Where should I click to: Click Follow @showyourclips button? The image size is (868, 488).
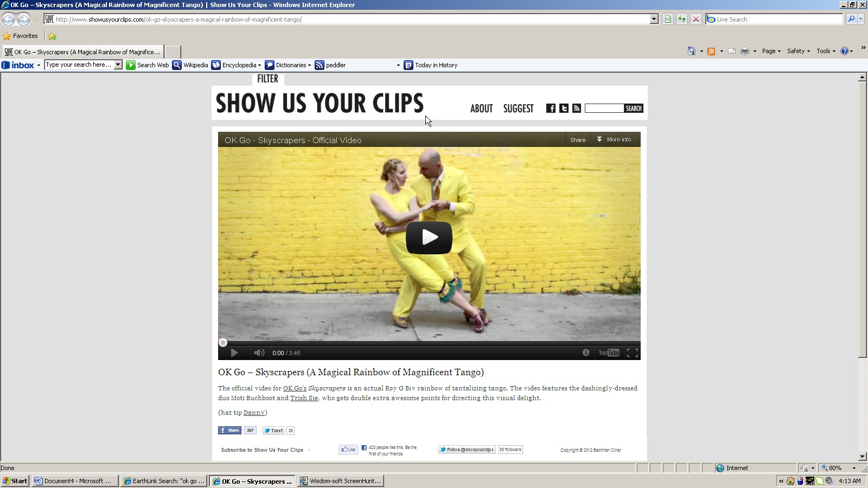pos(467,450)
